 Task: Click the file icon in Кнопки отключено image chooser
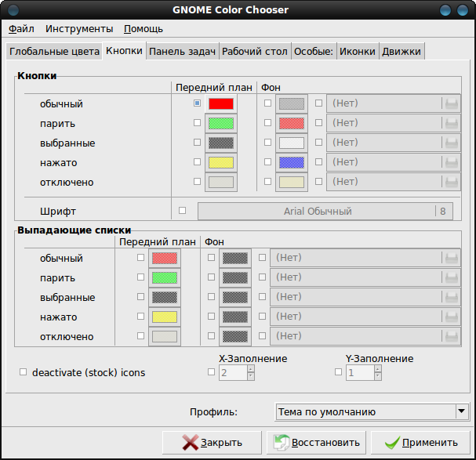(x=452, y=182)
